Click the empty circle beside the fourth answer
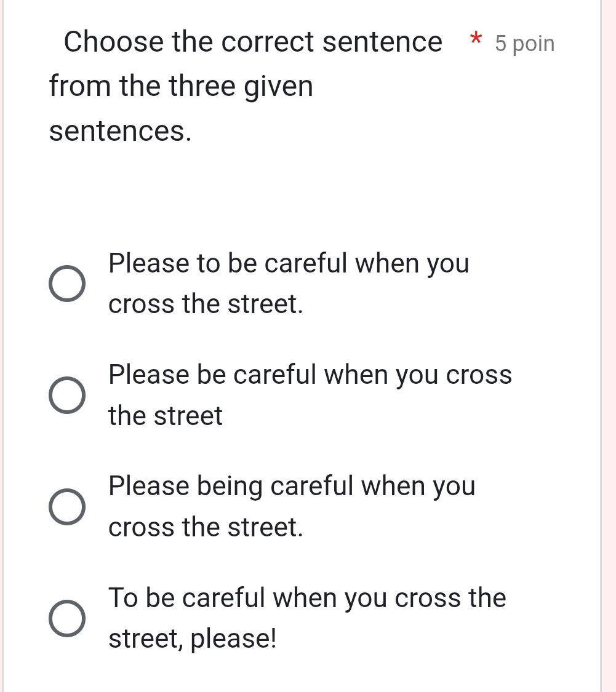This screenshot has width=616, height=692. pos(68,618)
